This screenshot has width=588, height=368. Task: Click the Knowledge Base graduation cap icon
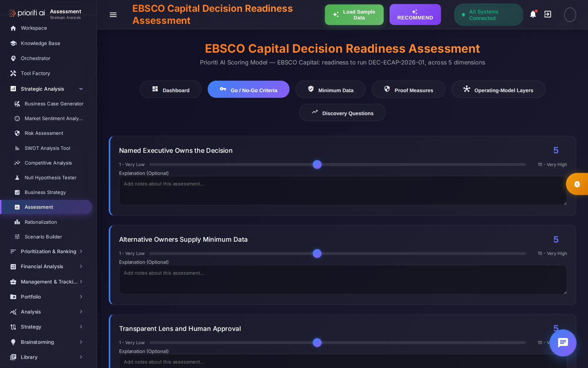tap(13, 43)
